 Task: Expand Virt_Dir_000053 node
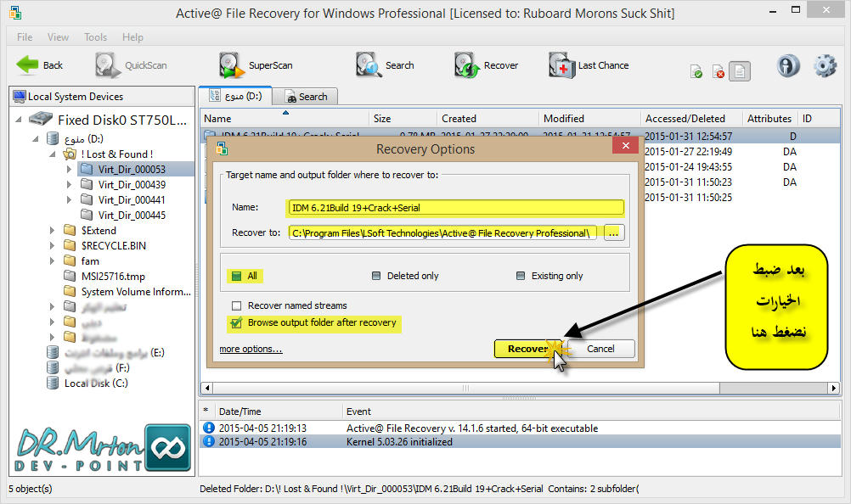click(69, 169)
